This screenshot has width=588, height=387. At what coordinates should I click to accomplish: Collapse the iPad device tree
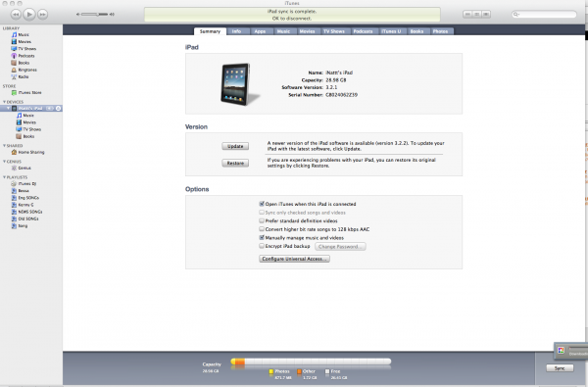point(9,109)
